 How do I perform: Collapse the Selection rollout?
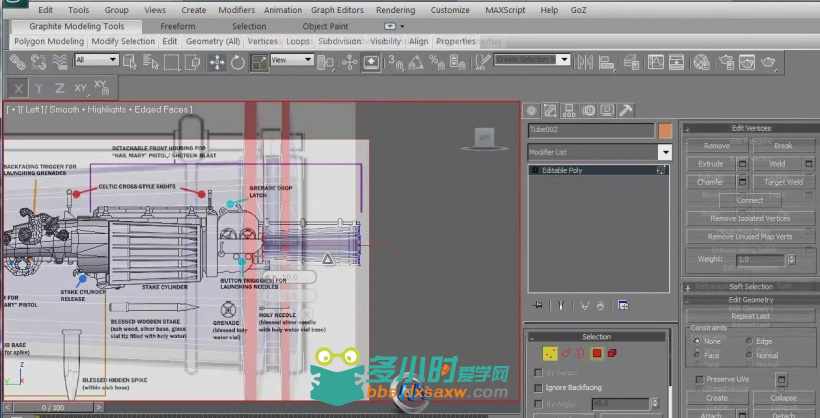pyautogui.click(x=596, y=337)
